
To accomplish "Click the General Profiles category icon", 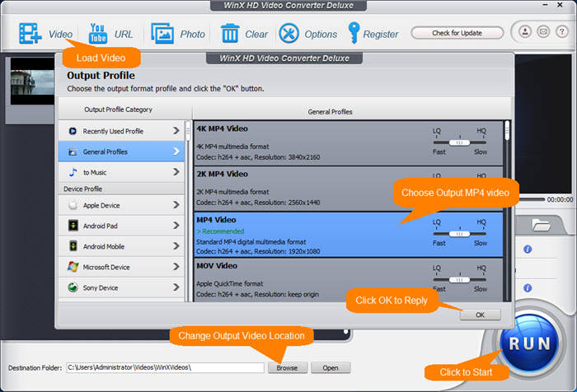I will coord(73,152).
